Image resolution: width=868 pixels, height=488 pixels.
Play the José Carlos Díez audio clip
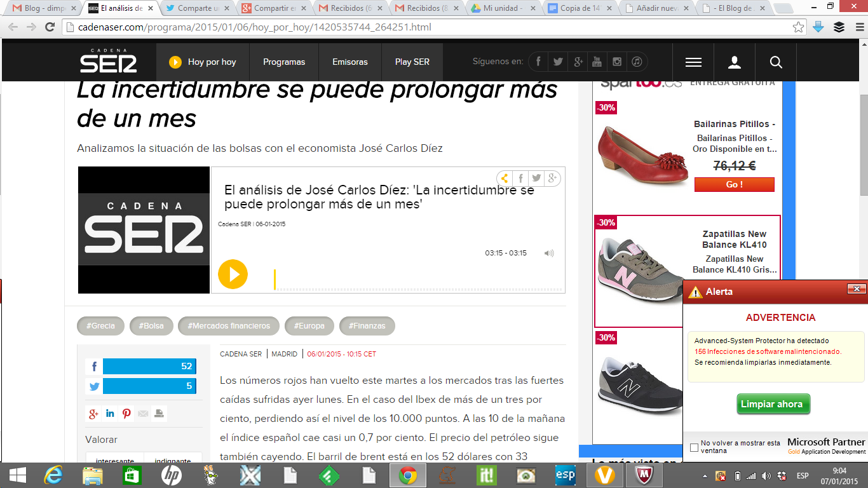pos(233,274)
